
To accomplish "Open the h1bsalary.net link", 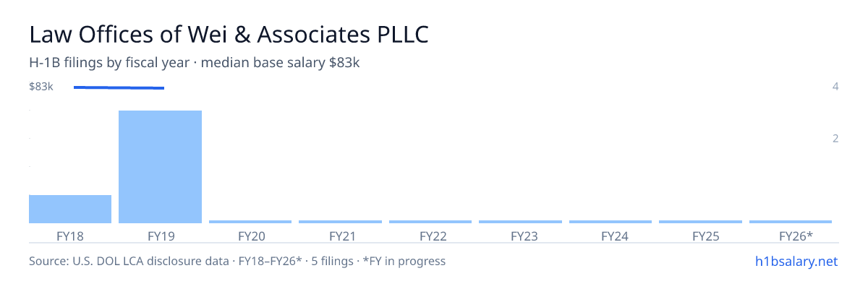I will coord(796,261).
